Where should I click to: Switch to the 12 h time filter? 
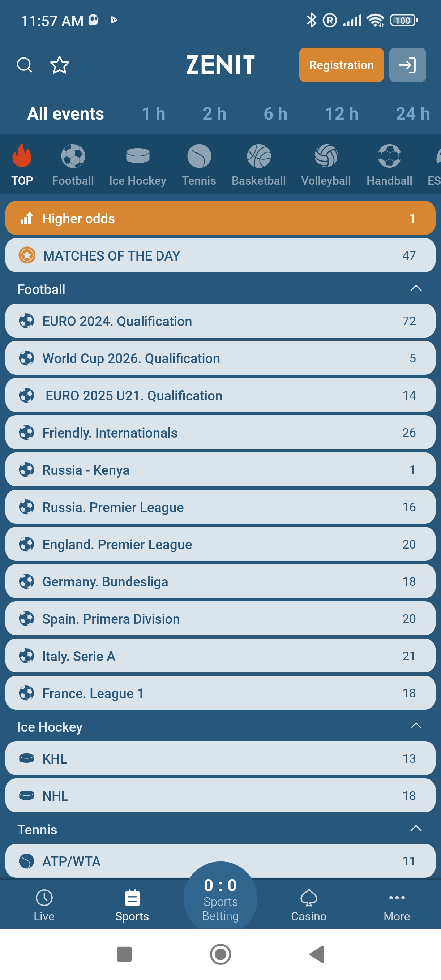click(342, 114)
